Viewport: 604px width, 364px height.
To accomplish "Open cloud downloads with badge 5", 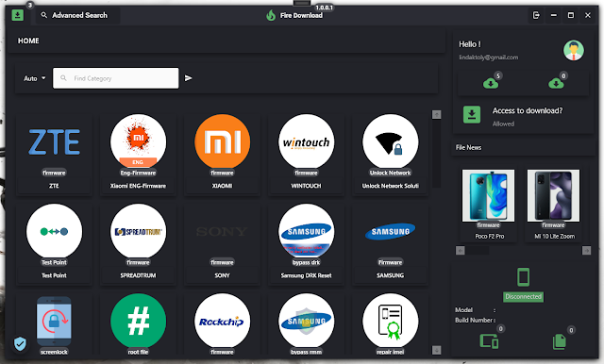I will click(x=491, y=83).
